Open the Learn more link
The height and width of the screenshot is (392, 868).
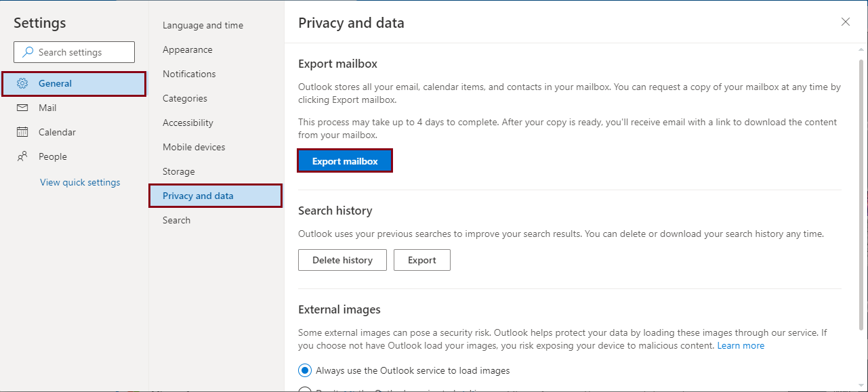[x=741, y=345]
